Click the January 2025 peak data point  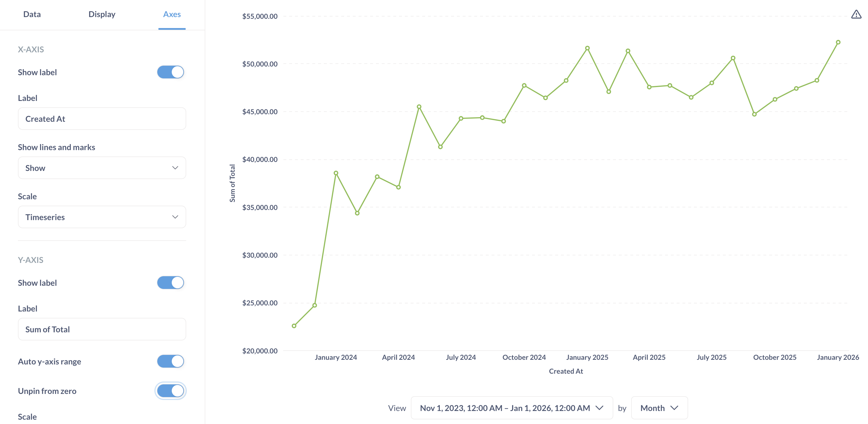pyautogui.click(x=587, y=48)
